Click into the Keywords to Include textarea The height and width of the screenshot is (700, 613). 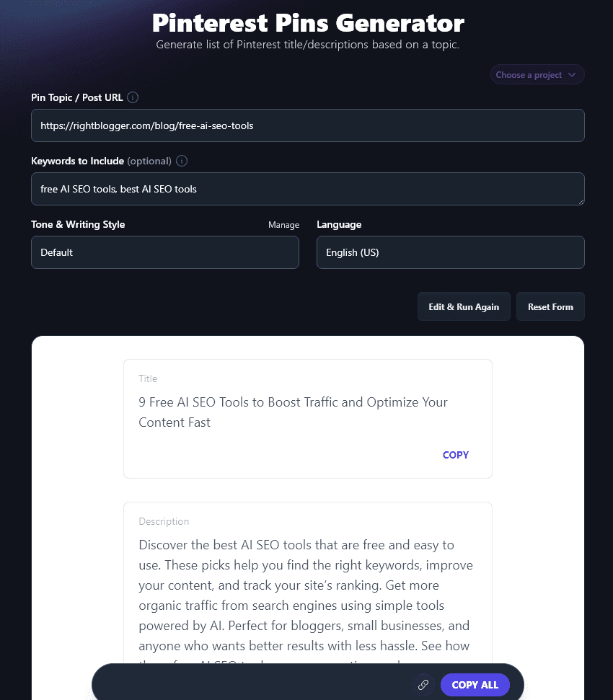(x=307, y=189)
